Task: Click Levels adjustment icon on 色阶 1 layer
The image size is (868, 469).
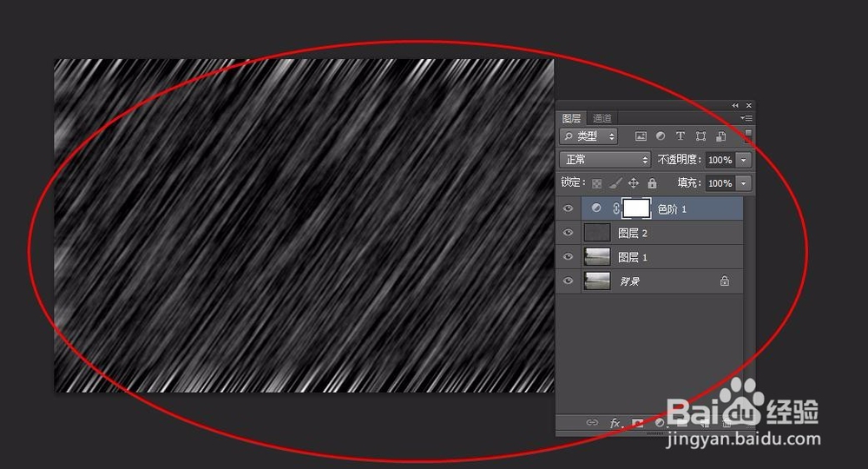Action: [x=596, y=208]
